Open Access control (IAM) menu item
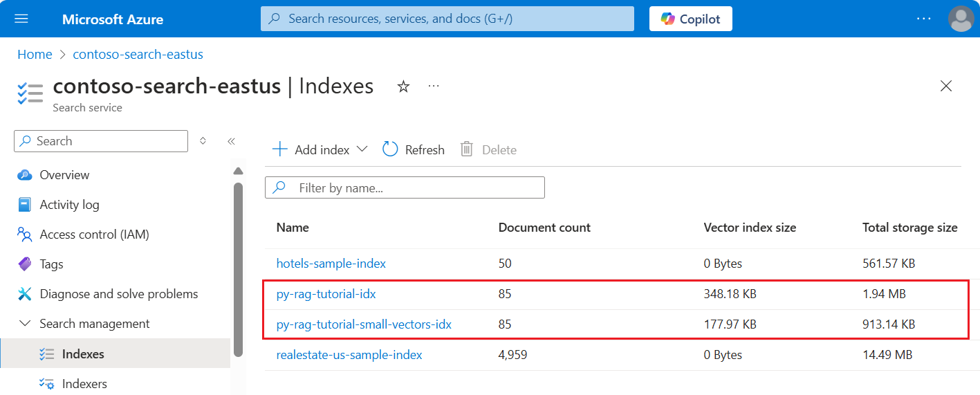Image resolution: width=980 pixels, height=395 pixels. [x=94, y=235]
